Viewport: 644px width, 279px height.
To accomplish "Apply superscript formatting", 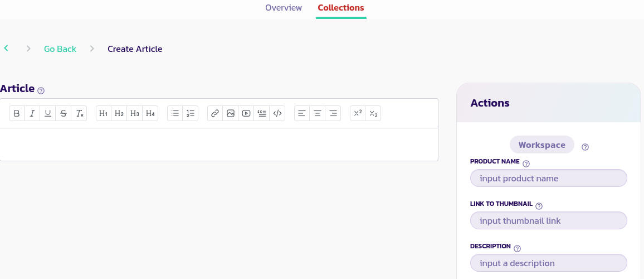I will pyautogui.click(x=358, y=113).
